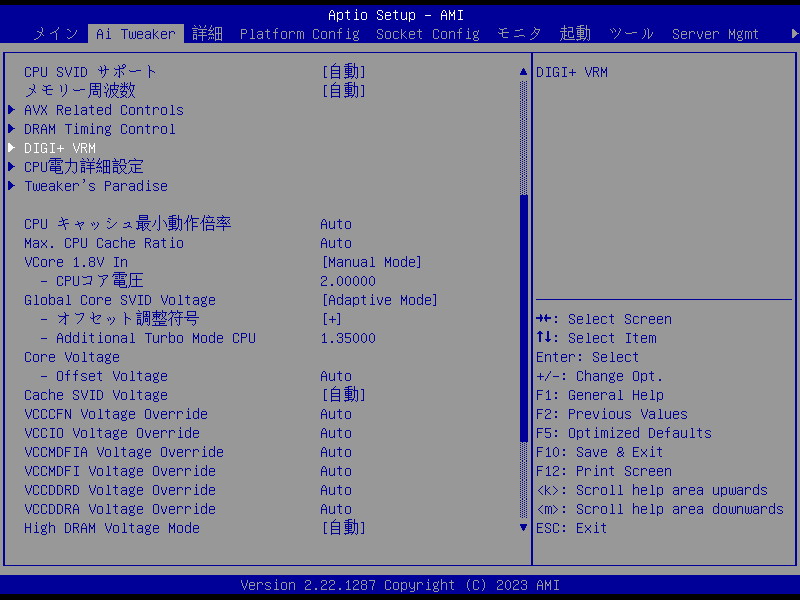
Task: Click the Version 2.22.1287 copyright footer
Action: 400,585
